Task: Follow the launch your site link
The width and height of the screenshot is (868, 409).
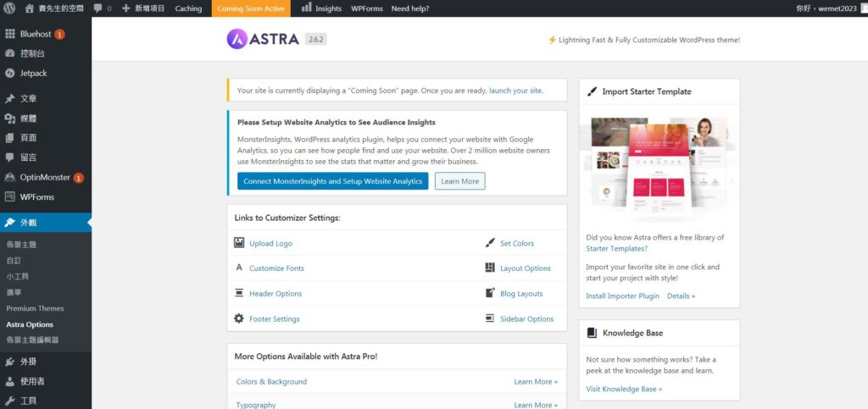Action: click(x=515, y=90)
